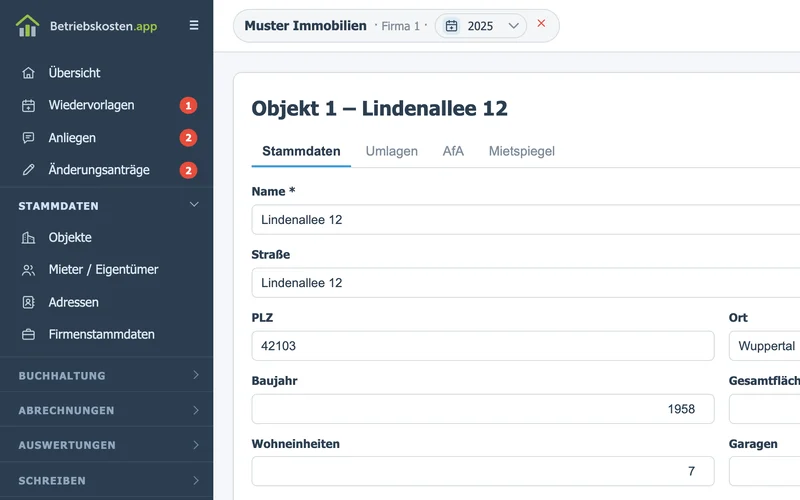Open Firmenstammdaten in sidebar
The width and height of the screenshot is (800, 500).
tap(102, 335)
